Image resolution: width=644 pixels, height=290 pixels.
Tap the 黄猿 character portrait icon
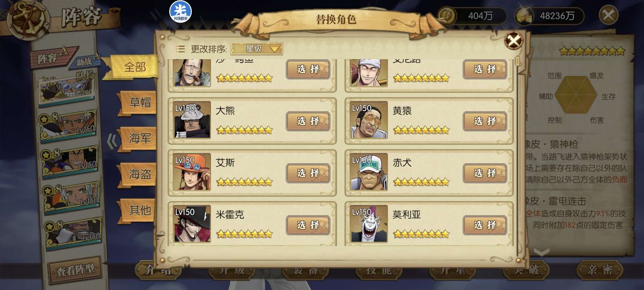369,120
